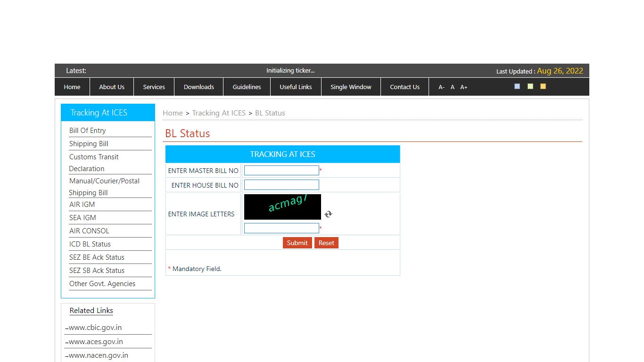The height and width of the screenshot is (362, 644).
Task: Reset the tracking form
Action: [x=326, y=243]
